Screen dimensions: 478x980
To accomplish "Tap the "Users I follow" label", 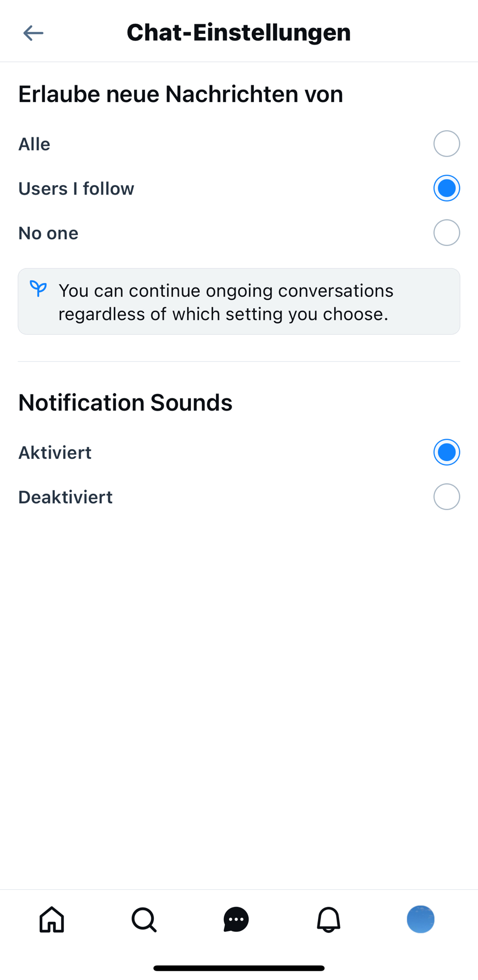I will (76, 189).
